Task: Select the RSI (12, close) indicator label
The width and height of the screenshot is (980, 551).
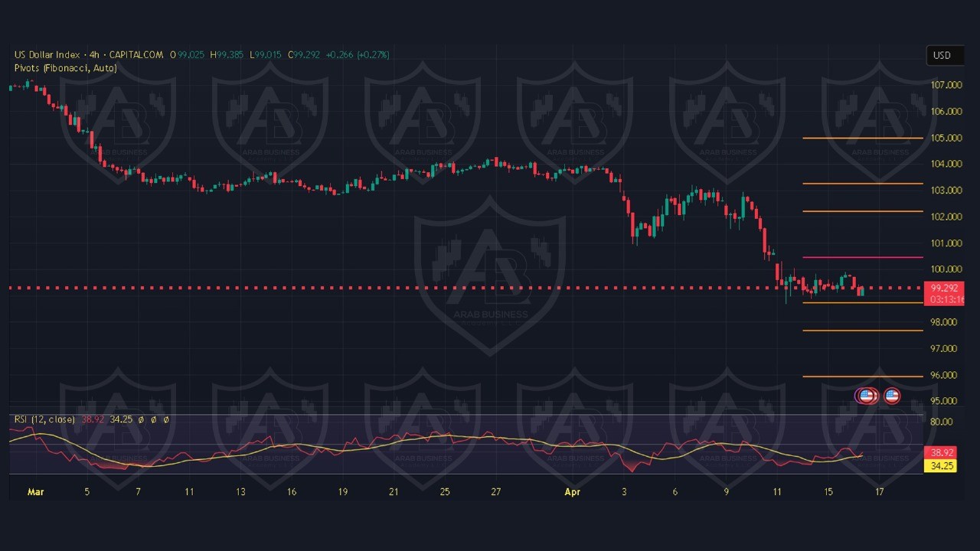Action: pyautogui.click(x=44, y=419)
